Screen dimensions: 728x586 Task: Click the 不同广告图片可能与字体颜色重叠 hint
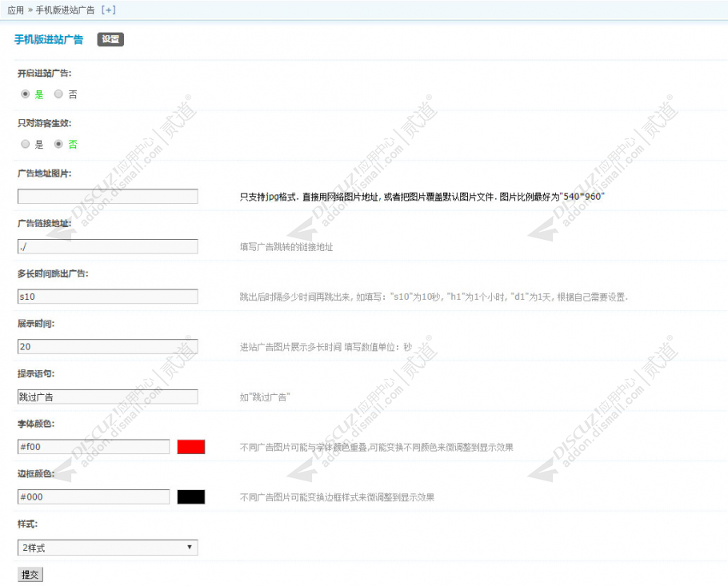pyautogui.click(x=377, y=447)
